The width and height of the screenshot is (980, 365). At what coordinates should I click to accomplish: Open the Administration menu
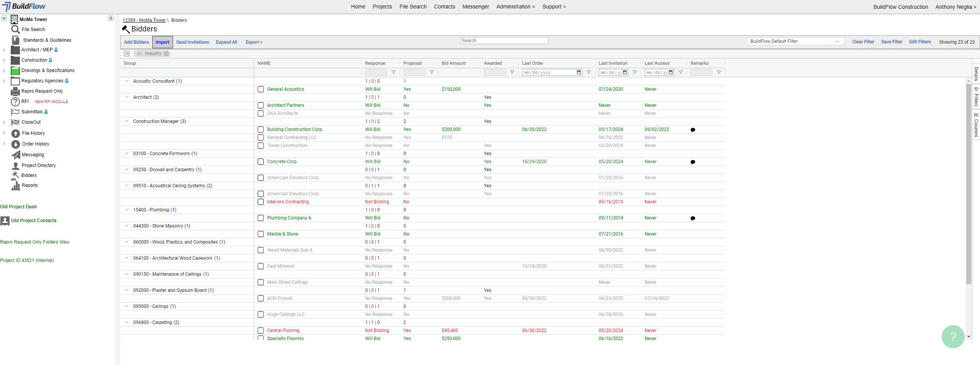click(516, 7)
